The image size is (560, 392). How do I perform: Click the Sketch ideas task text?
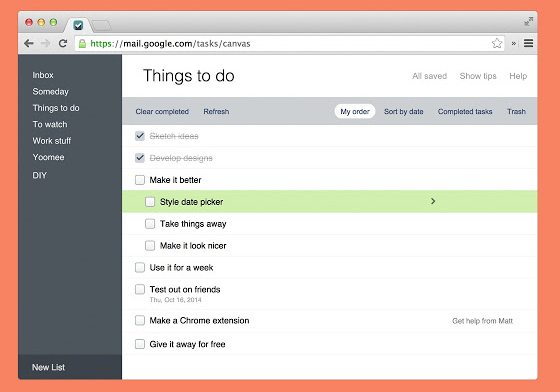(x=174, y=136)
